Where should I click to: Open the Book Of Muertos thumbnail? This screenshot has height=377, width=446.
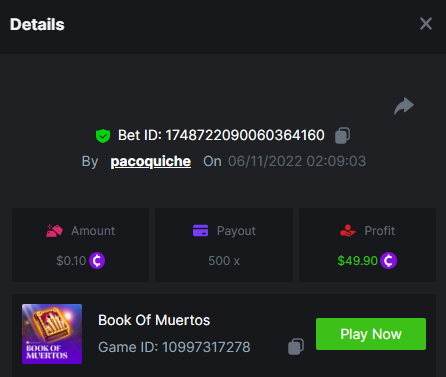(52, 334)
